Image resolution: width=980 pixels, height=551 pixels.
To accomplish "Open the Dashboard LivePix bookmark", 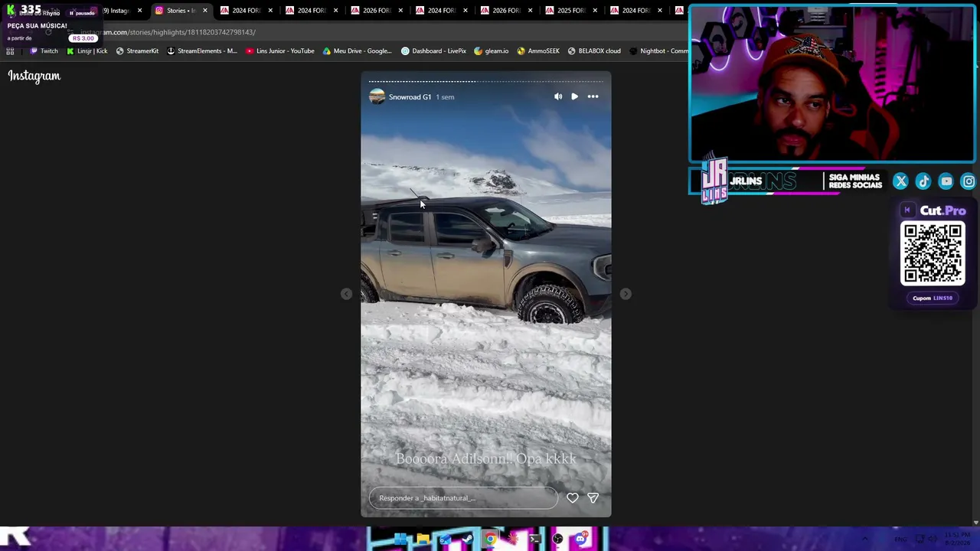I will [x=433, y=51].
